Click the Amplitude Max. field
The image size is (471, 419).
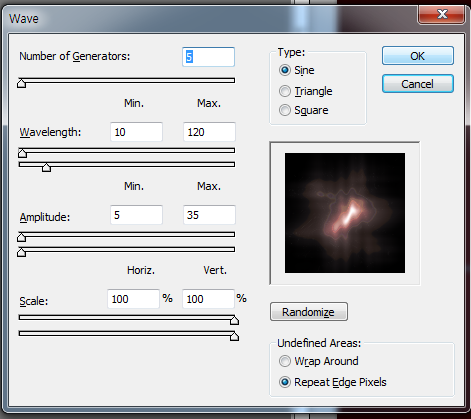pos(209,215)
